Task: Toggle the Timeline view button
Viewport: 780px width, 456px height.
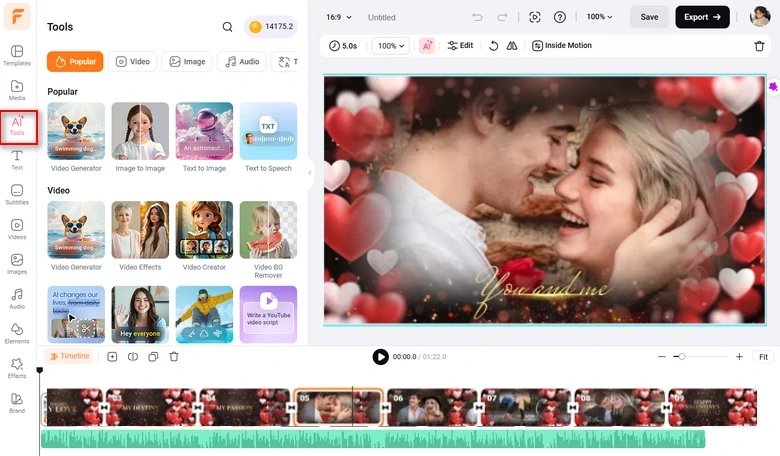Action: pos(69,356)
